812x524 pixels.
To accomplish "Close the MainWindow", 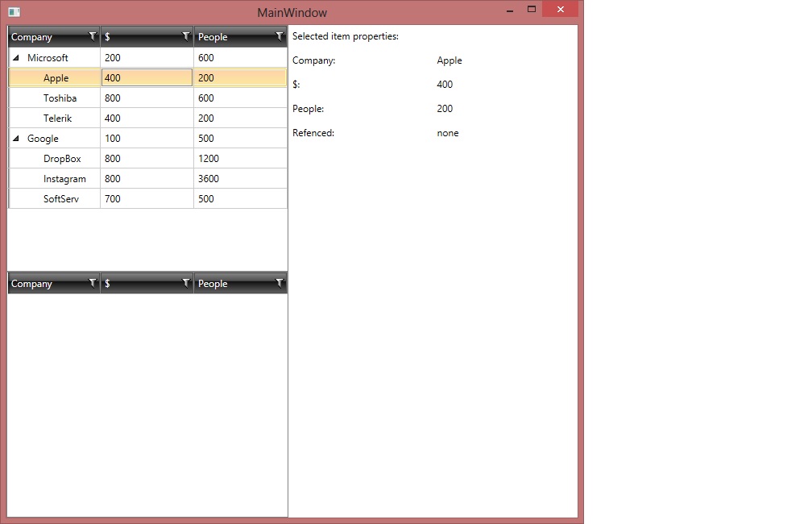I will point(561,10).
